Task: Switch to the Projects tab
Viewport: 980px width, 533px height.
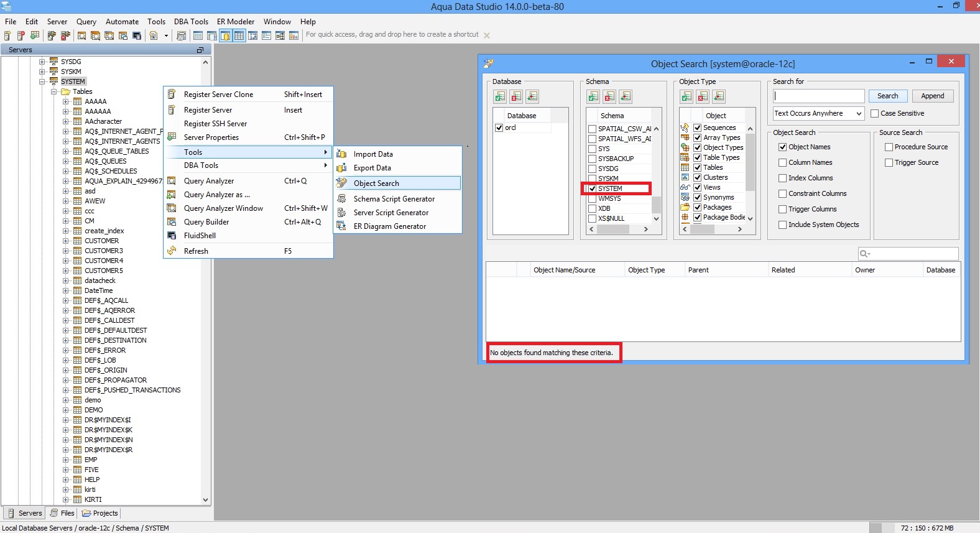Action: (x=99, y=513)
